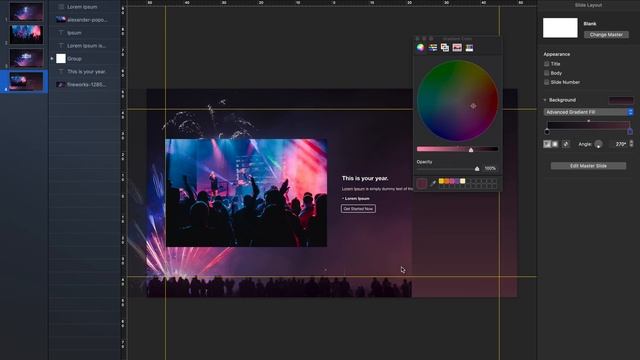Click the Background color swatch
Image resolution: width=640 pixels, height=360 pixels.
point(621,100)
